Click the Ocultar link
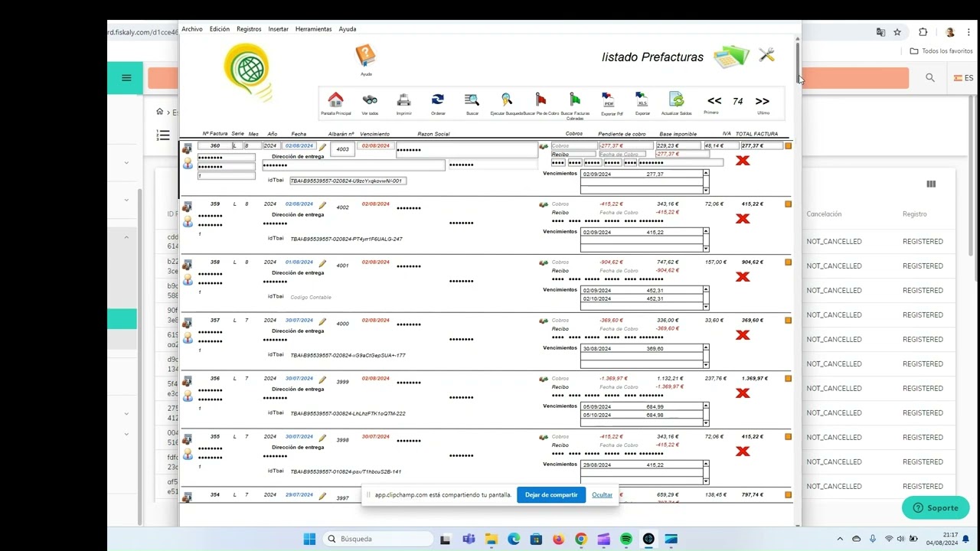Screen dimensions: 980x551 click(x=603, y=495)
